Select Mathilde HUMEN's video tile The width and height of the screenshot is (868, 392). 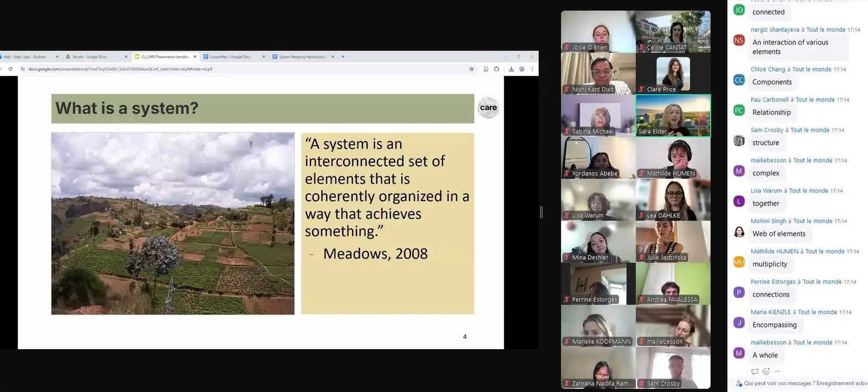click(x=673, y=158)
